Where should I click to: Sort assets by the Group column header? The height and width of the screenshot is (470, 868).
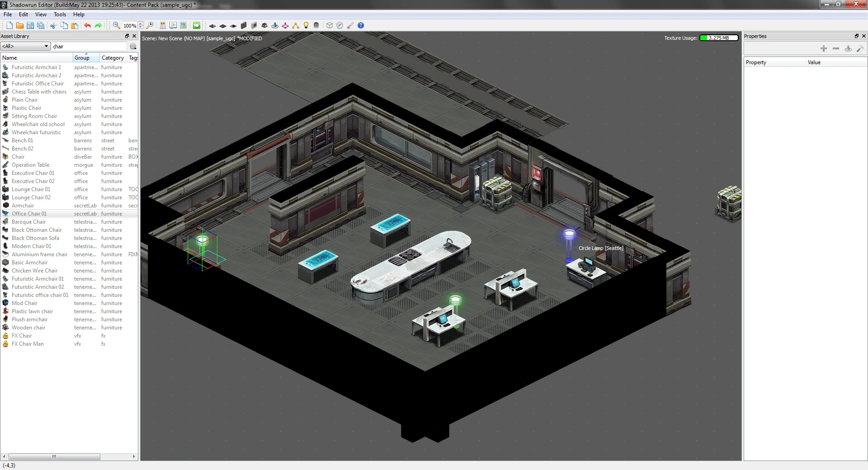coord(86,58)
